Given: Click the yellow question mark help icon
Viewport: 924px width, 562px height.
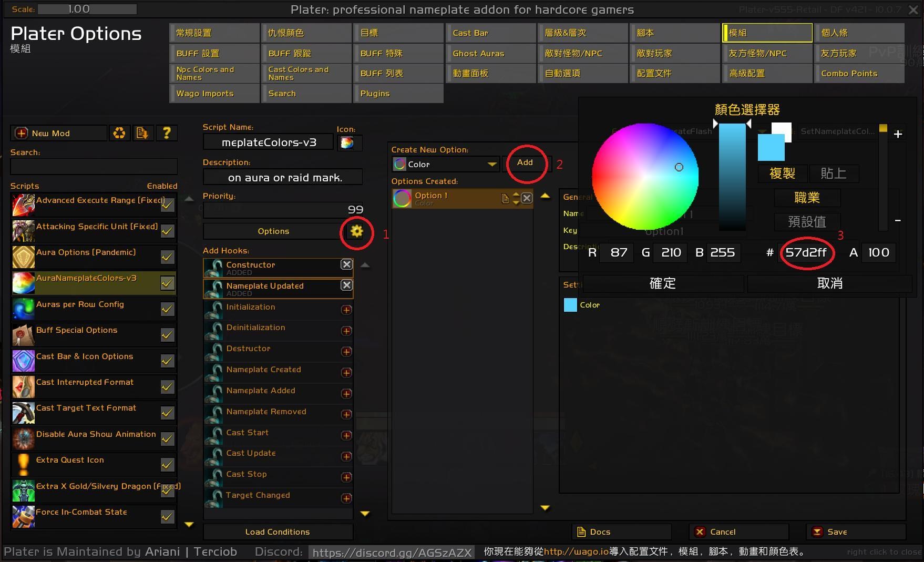Looking at the screenshot, I should [167, 133].
